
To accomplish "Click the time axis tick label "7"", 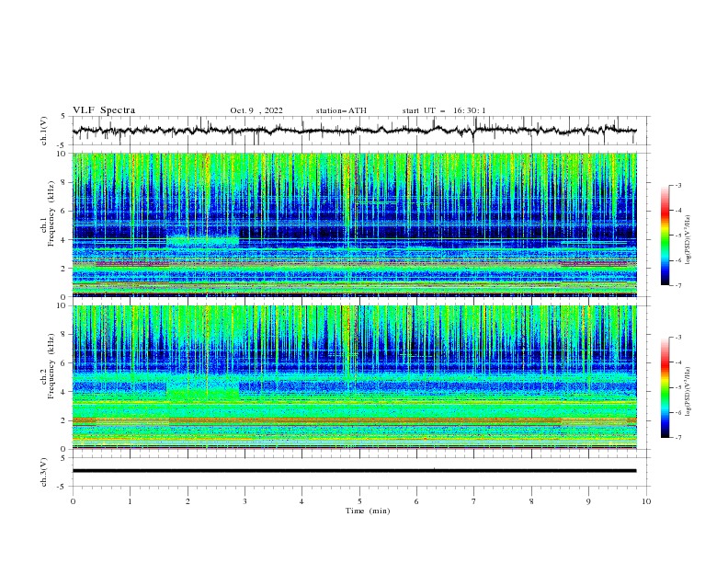I will pos(474,501).
